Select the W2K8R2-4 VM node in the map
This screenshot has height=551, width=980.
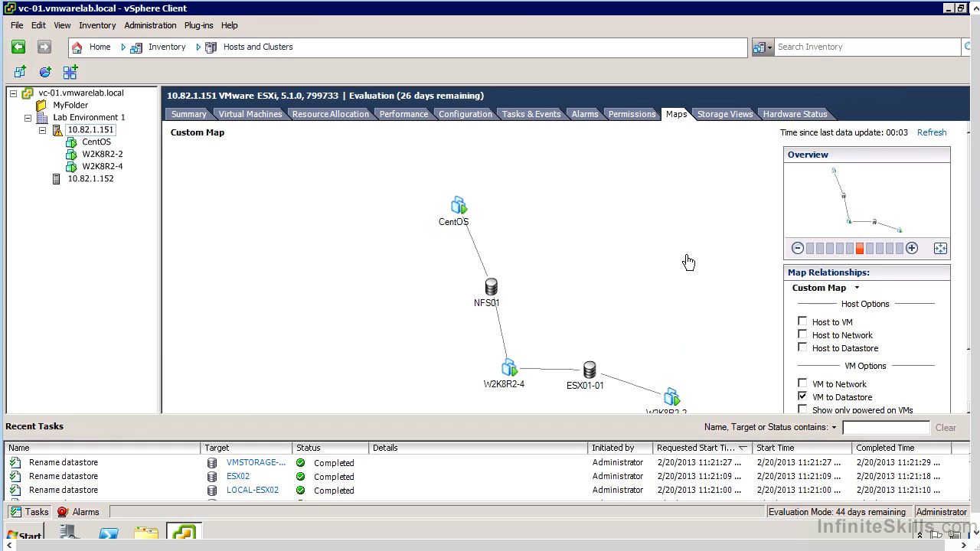[x=509, y=368]
